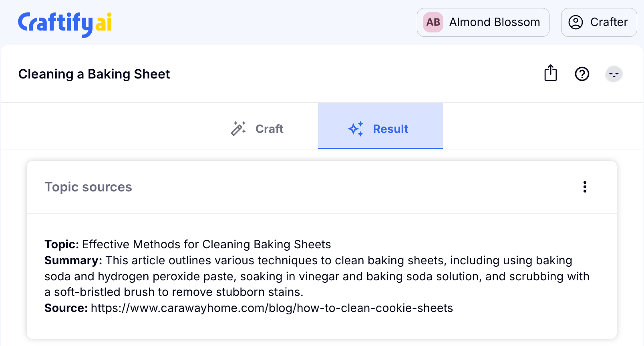Click the Crafter profile person icon
Image resolution: width=644 pixels, height=346 pixels.
pos(576,22)
